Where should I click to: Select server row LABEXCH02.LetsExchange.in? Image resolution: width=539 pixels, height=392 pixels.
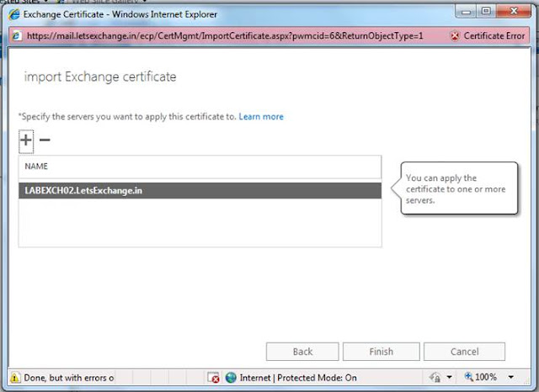click(x=200, y=190)
